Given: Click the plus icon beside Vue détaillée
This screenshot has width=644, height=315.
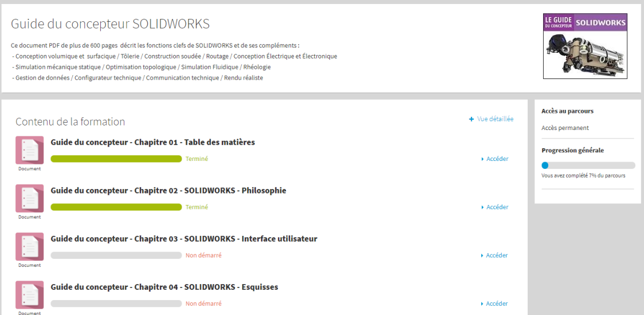Looking at the screenshot, I should point(472,119).
